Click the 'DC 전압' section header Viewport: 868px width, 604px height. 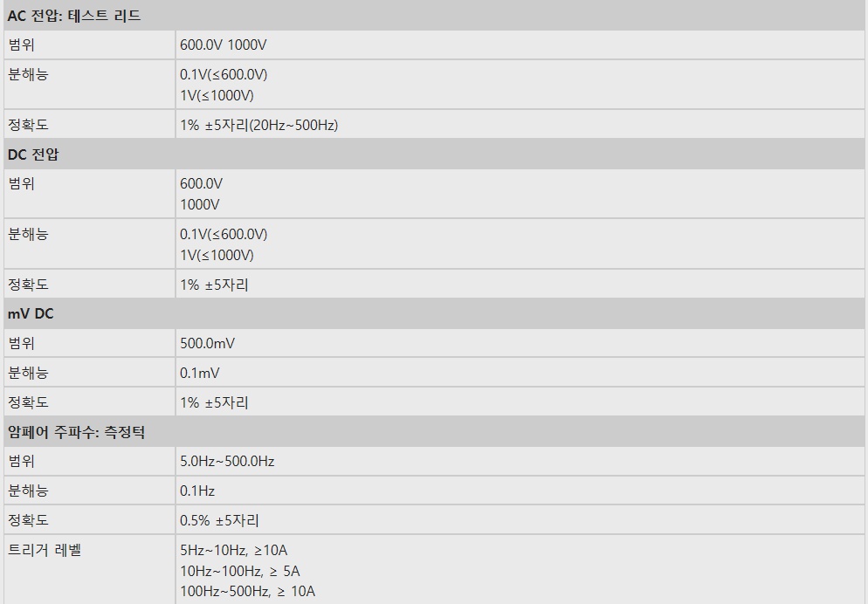pyautogui.click(x=33, y=154)
